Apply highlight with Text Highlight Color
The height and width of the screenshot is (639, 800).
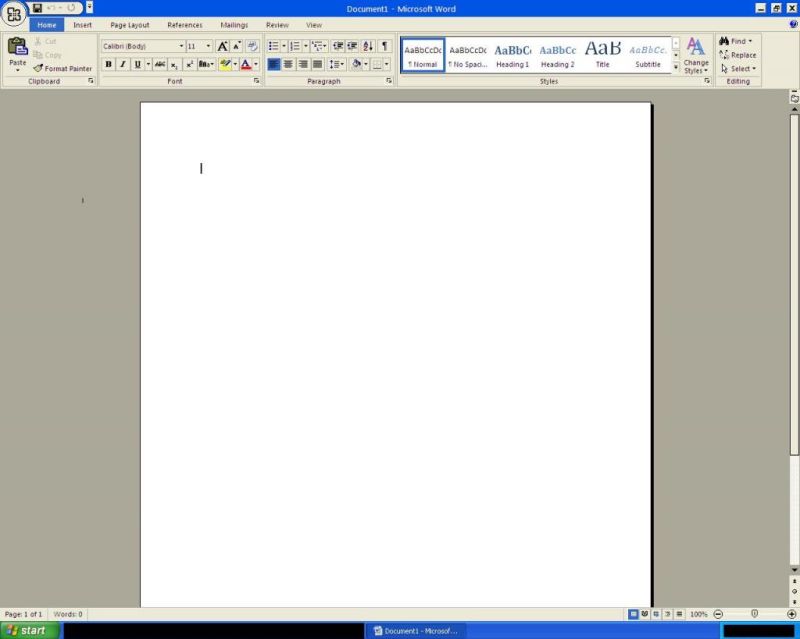click(224, 64)
